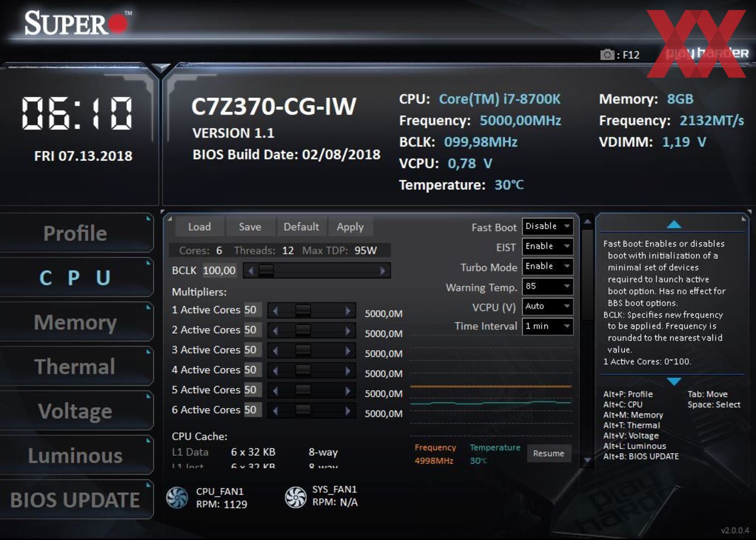Increase 5 Active Cores multiplier arrow
This screenshot has width=756, height=540.
point(349,391)
